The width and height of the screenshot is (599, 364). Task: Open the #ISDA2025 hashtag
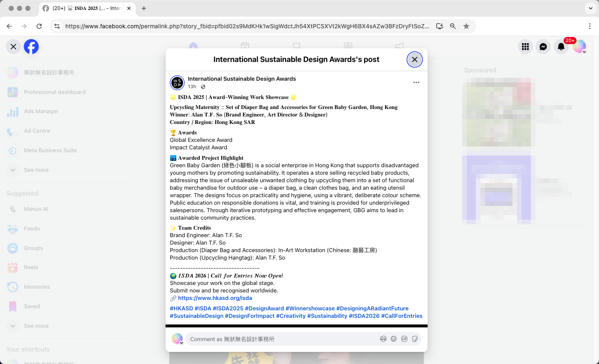coord(228,308)
